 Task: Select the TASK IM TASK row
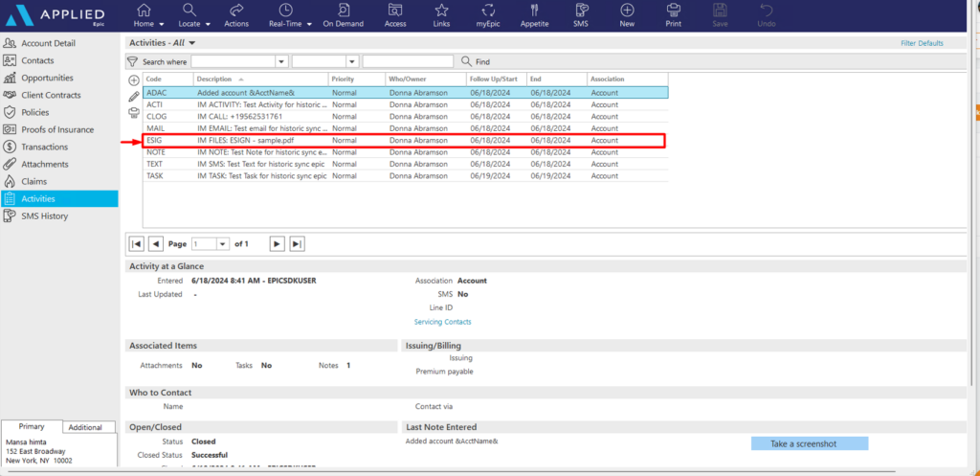[x=406, y=176]
